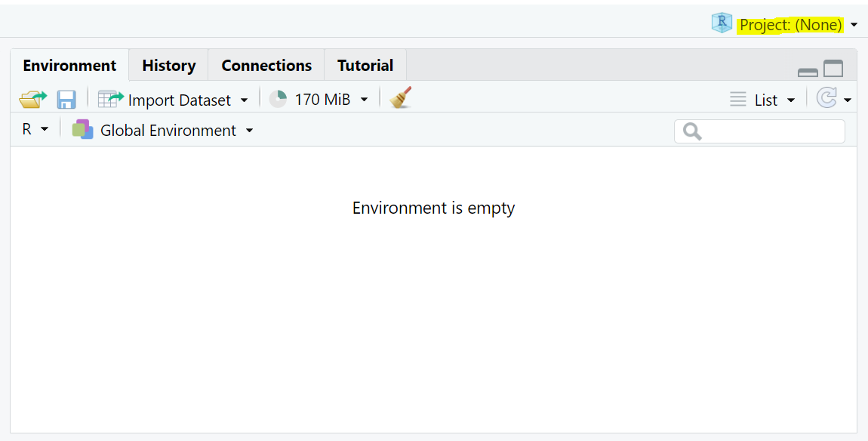The height and width of the screenshot is (441, 868).
Task: Open the load workspace folder icon
Action: click(x=32, y=99)
